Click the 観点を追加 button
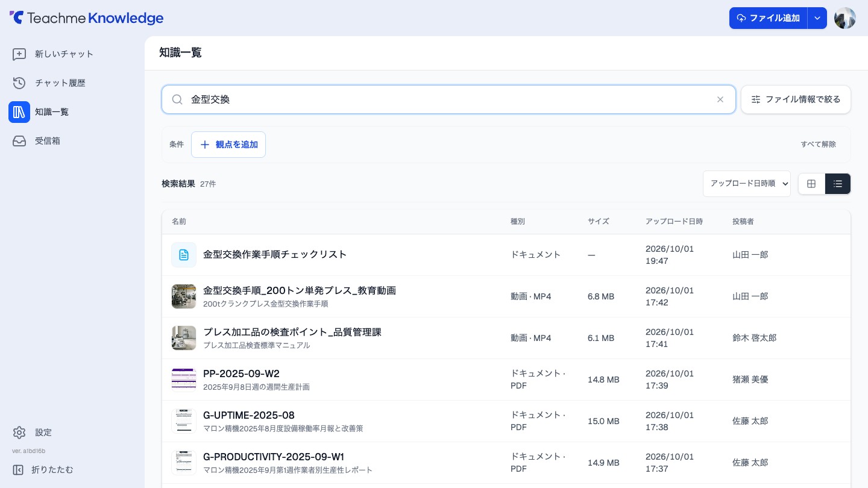This screenshot has height=488, width=868. (x=228, y=145)
